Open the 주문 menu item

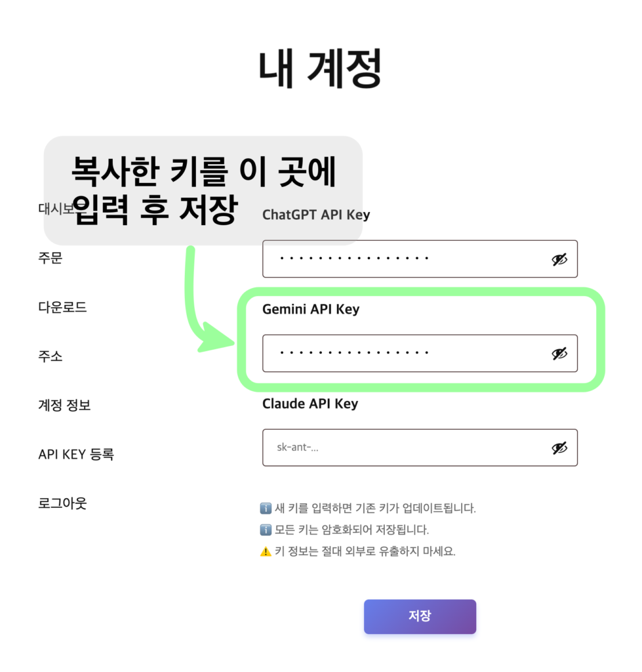(50, 258)
